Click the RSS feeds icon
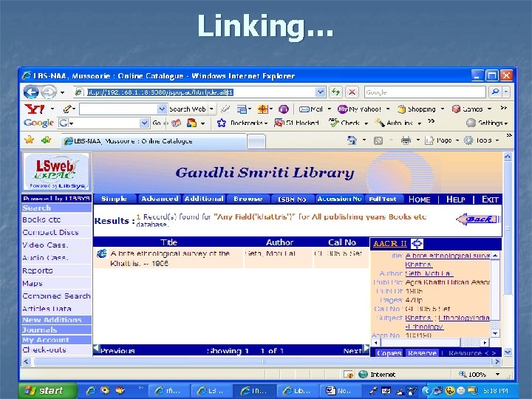 coord(378,140)
